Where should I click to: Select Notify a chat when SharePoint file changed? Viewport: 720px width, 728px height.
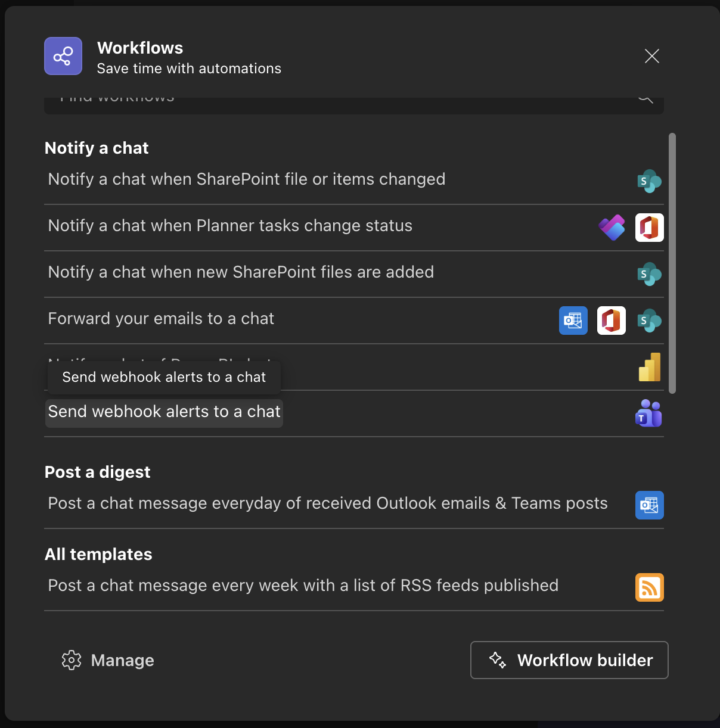pyautogui.click(x=246, y=179)
